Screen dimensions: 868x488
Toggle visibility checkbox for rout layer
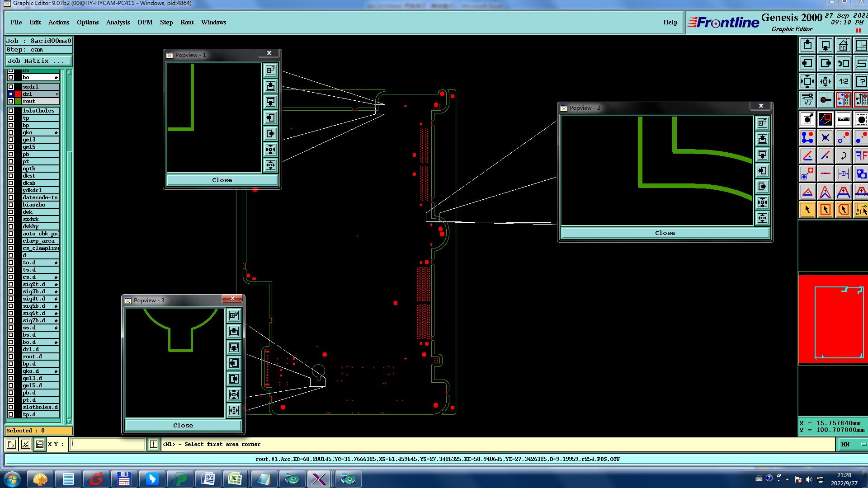coord(11,101)
